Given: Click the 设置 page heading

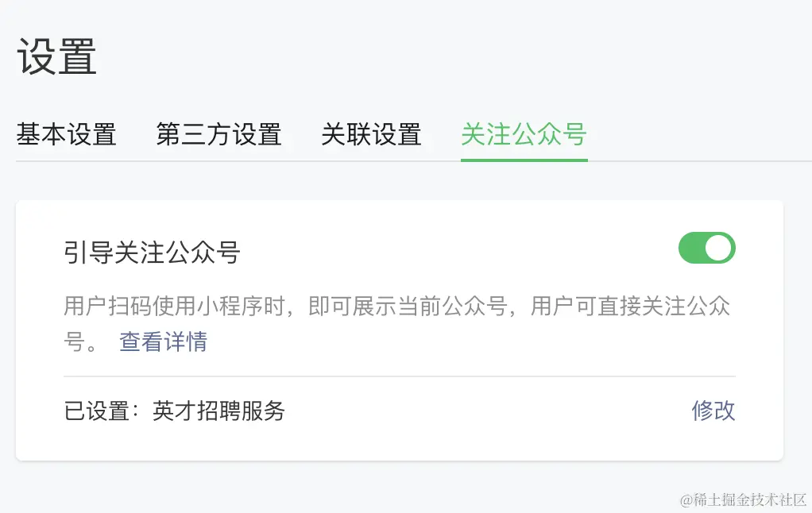Looking at the screenshot, I should click(57, 57).
